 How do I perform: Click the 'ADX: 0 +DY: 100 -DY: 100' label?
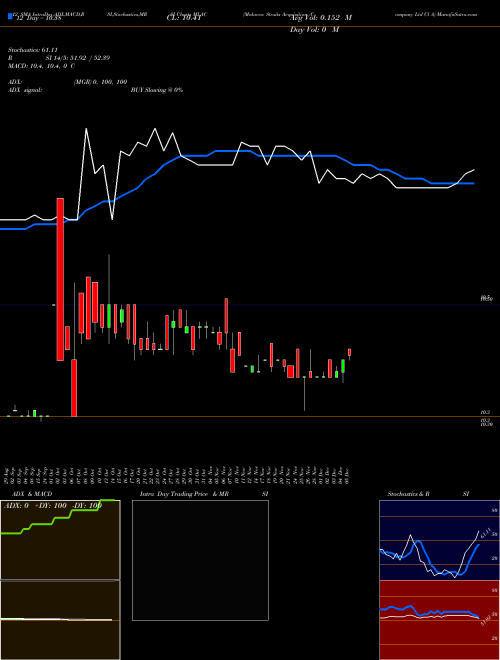pos(53,505)
